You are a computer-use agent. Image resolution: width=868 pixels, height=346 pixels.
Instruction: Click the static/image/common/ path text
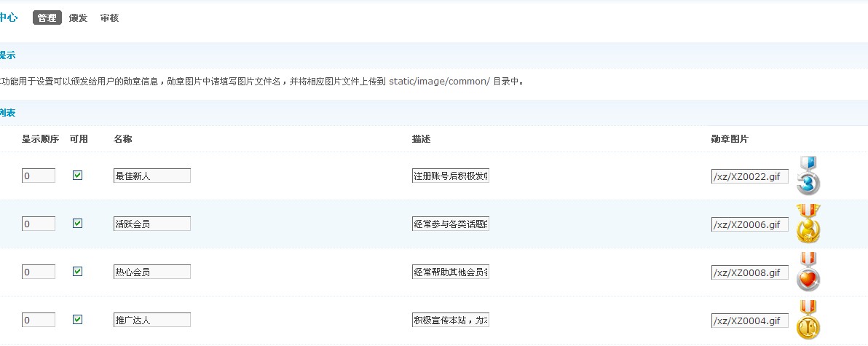(x=440, y=82)
